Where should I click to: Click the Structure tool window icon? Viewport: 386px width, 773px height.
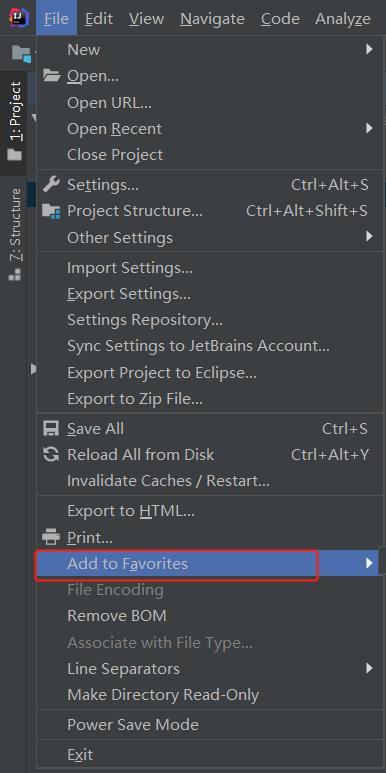15,274
